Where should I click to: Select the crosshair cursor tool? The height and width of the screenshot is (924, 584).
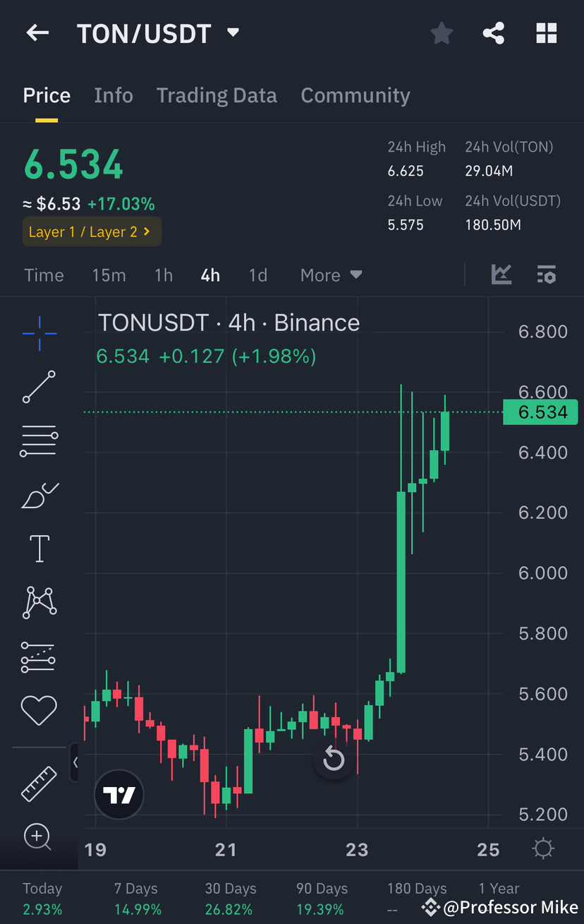click(x=39, y=333)
